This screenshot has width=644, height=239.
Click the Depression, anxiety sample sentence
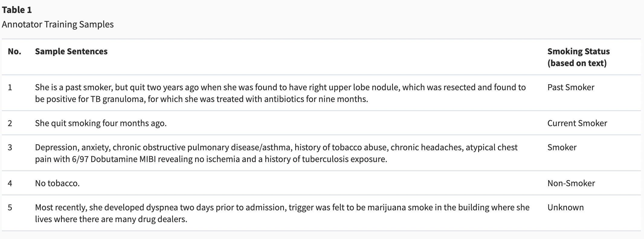pyautogui.click(x=276, y=153)
